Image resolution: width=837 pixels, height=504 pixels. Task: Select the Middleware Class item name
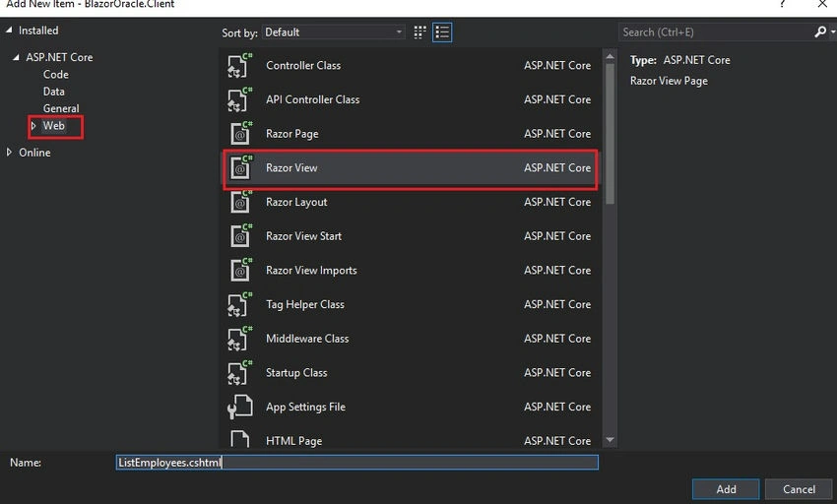pyautogui.click(x=307, y=339)
